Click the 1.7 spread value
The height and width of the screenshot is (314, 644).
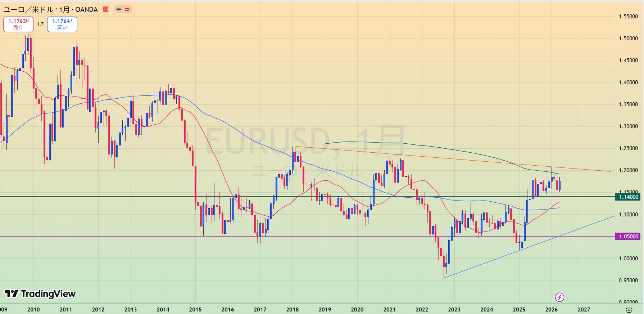40,24
